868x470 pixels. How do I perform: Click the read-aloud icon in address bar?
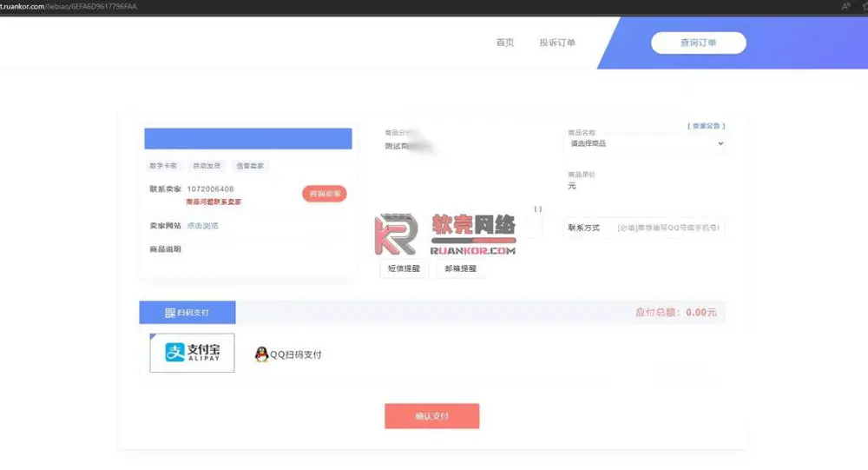click(x=845, y=6)
